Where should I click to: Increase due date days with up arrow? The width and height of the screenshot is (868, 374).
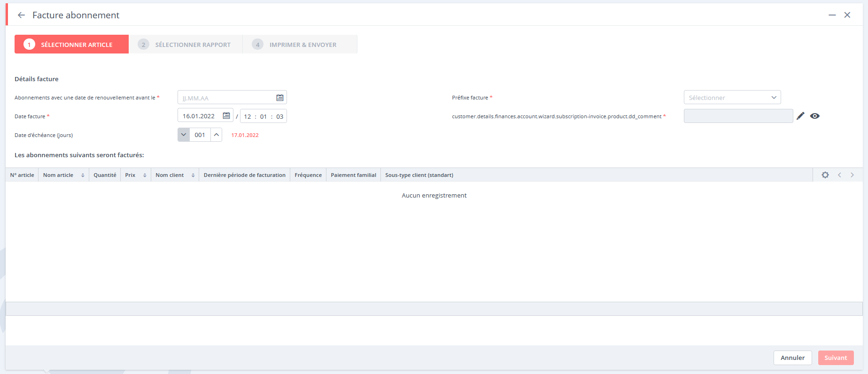(x=216, y=135)
